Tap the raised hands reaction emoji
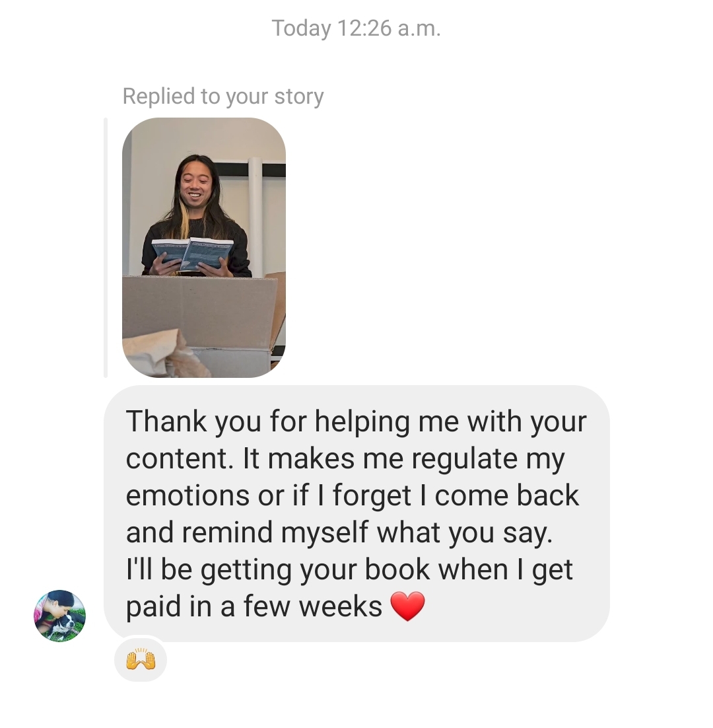 coord(141,660)
